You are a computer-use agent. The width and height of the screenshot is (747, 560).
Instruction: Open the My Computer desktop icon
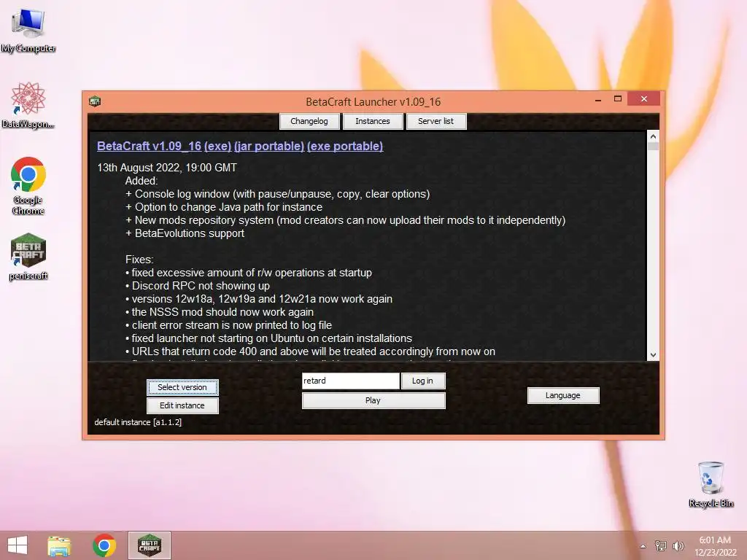click(x=28, y=30)
